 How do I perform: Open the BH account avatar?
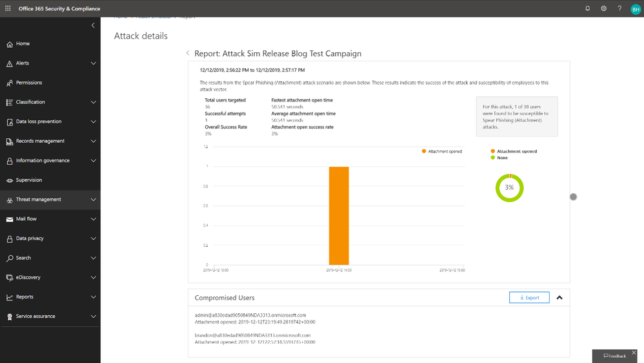click(x=636, y=9)
